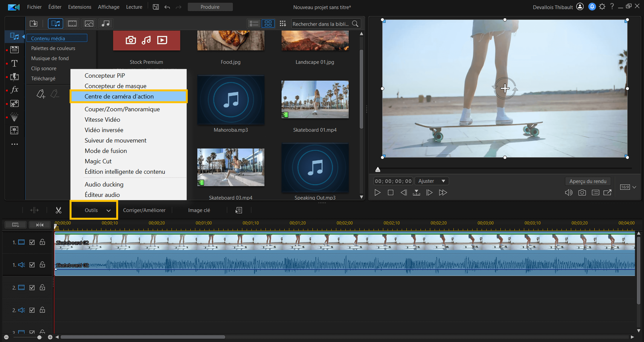
Task: Click the Produire button
Action: click(210, 7)
